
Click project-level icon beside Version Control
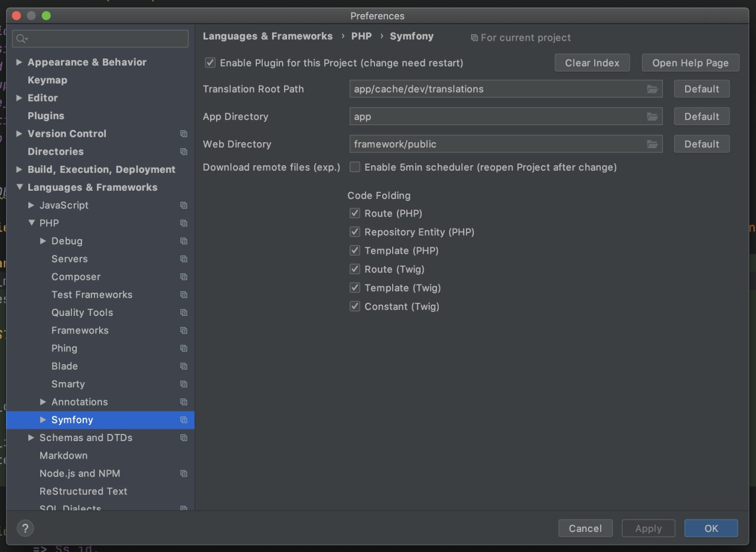pyautogui.click(x=184, y=134)
